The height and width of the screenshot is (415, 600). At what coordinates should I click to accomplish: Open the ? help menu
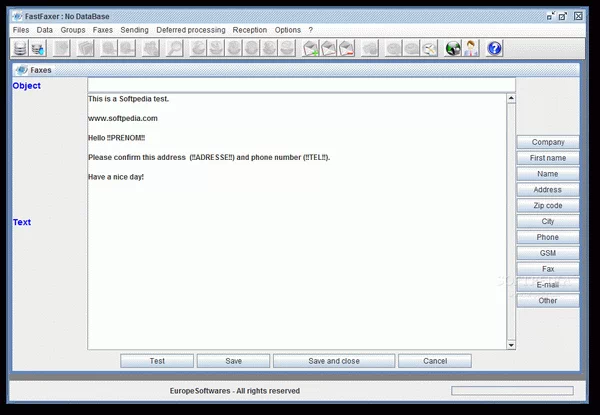click(310, 30)
